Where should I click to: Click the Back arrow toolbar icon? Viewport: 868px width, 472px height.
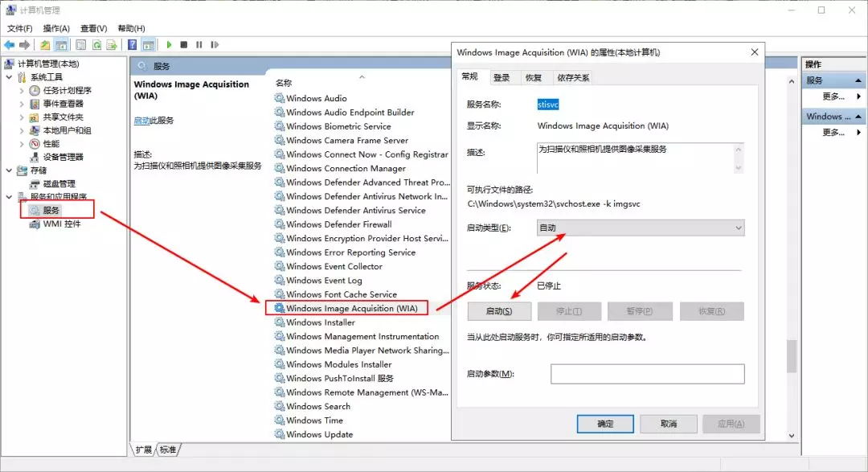pyautogui.click(x=10, y=44)
